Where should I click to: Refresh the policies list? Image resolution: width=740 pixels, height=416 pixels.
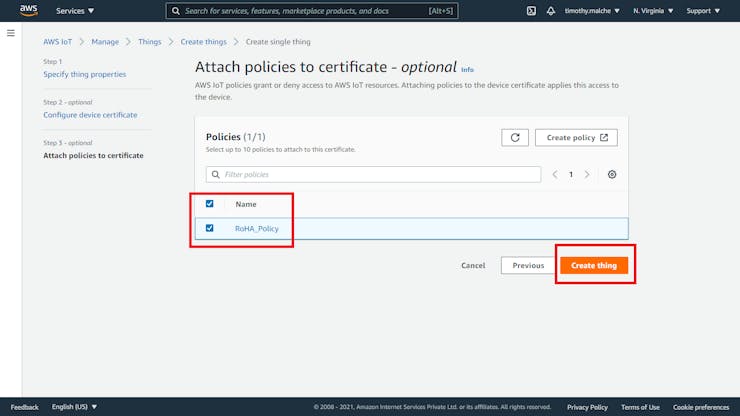(x=515, y=137)
